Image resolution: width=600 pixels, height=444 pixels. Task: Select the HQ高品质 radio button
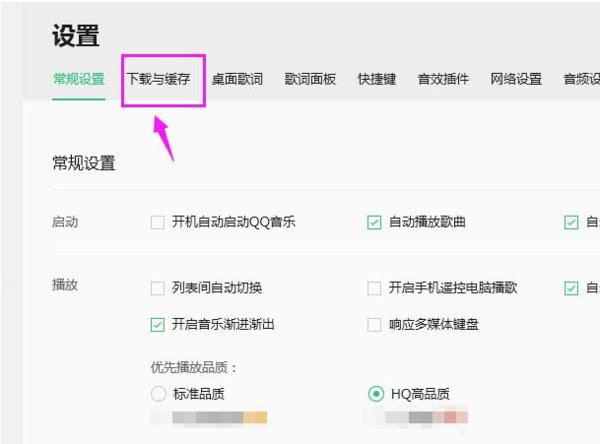click(x=376, y=394)
